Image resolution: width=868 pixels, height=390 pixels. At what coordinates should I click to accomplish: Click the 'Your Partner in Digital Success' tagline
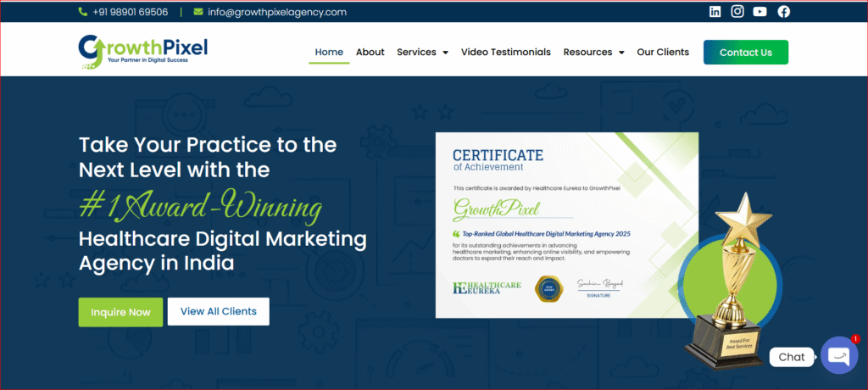(x=147, y=60)
